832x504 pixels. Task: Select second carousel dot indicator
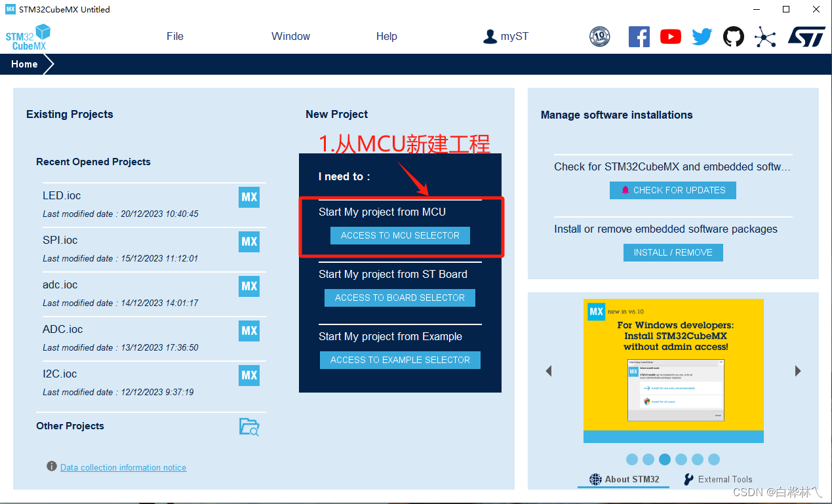[648, 459]
